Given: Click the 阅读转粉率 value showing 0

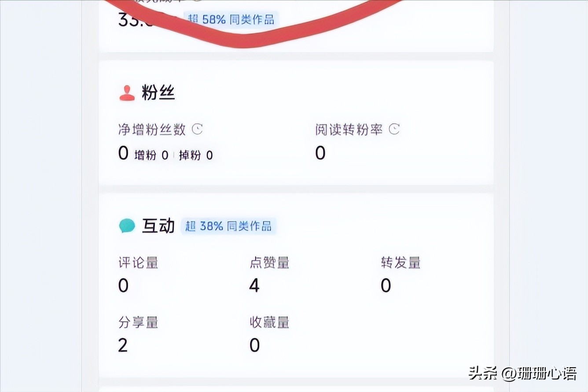Looking at the screenshot, I should click(x=320, y=153).
